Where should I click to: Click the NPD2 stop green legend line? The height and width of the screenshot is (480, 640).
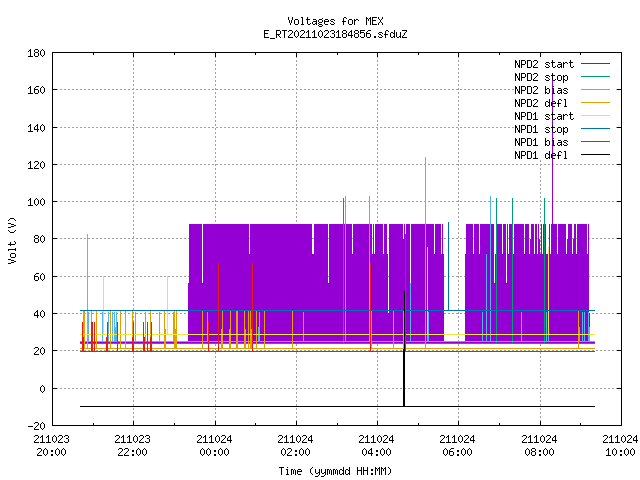(595, 77)
